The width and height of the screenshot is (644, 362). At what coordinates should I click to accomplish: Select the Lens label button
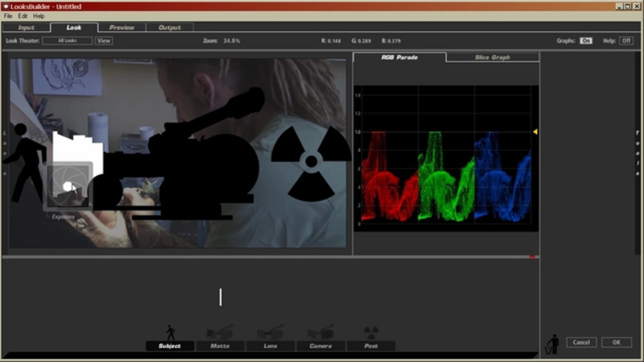tap(270, 346)
